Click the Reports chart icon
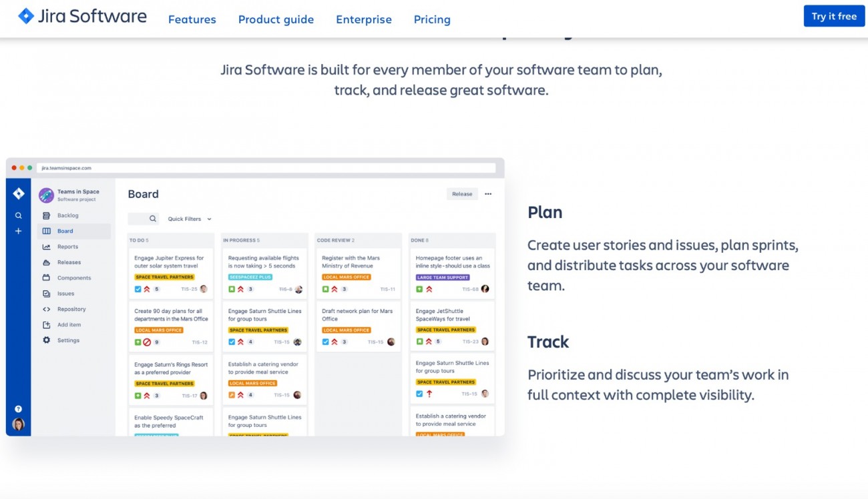The height and width of the screenshot is (499, 868). [x=46, y=247]
